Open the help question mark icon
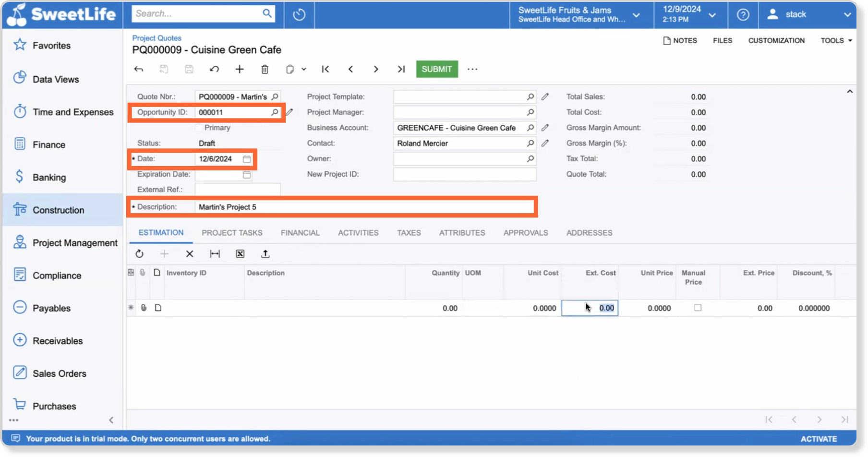Screen dimensions: 868x457 743,15
